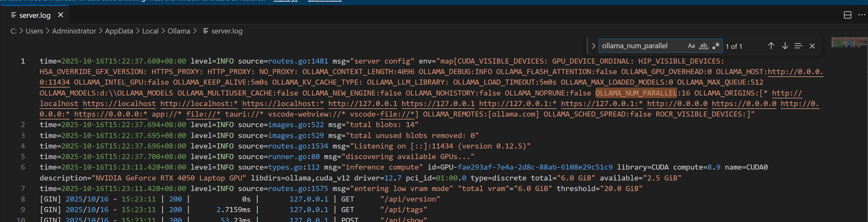Click the minimap preview
Viewport: 868px width, 222px height.
(x=849, y=42)
